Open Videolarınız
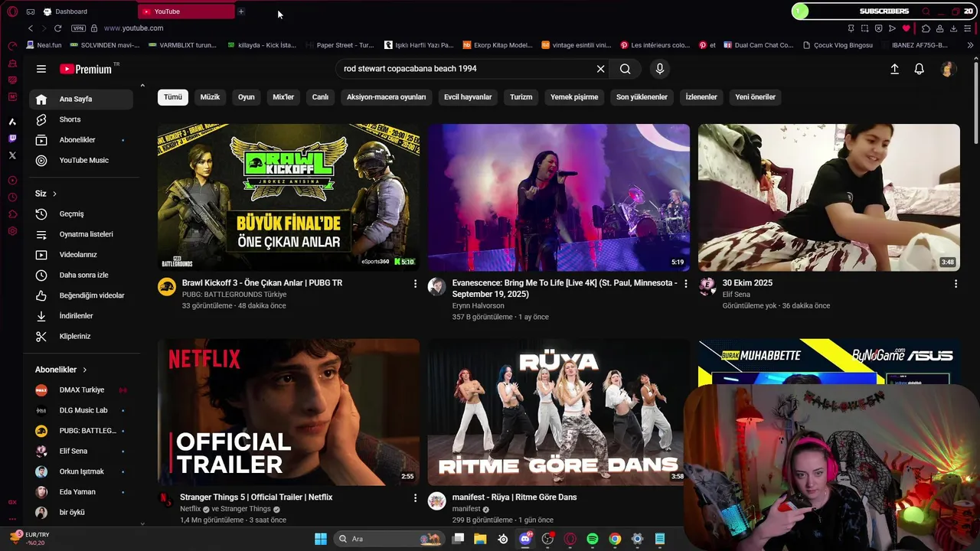 [x=81, y=255]
